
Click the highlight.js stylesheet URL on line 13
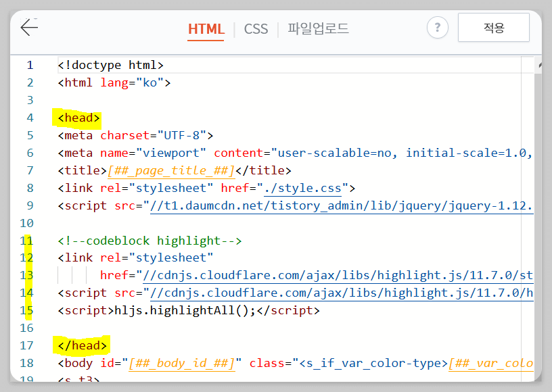pos(338,276)
